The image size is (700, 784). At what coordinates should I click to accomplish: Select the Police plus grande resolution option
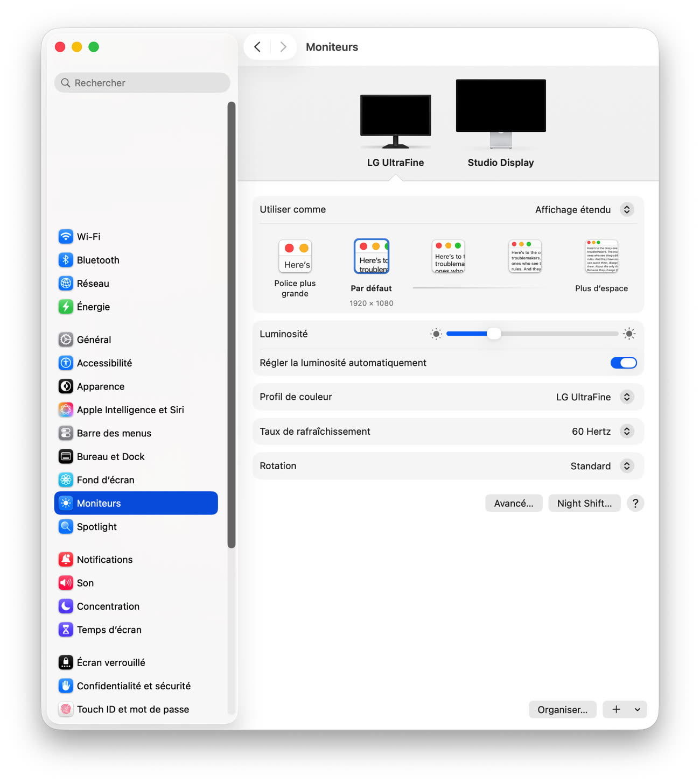click(x=295, y=257)
